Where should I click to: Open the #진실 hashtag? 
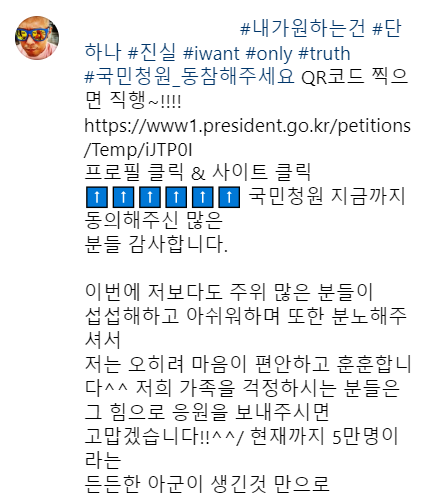152,53
